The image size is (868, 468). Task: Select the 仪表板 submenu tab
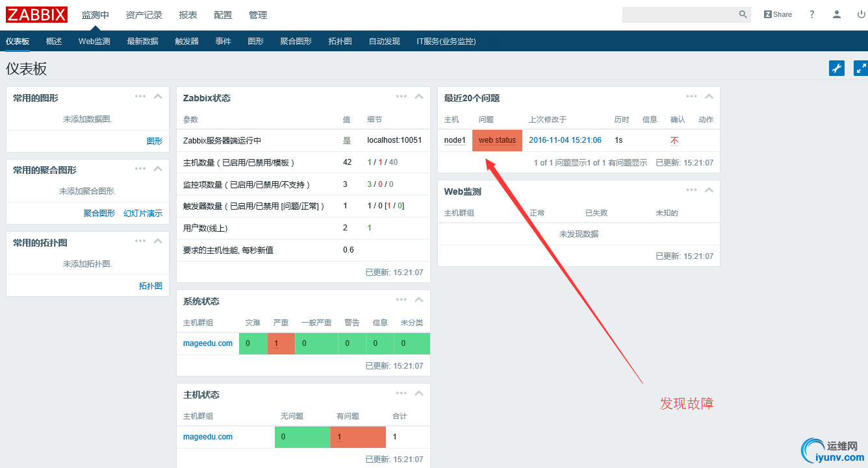pyautogui.click(x=18, y=41)
